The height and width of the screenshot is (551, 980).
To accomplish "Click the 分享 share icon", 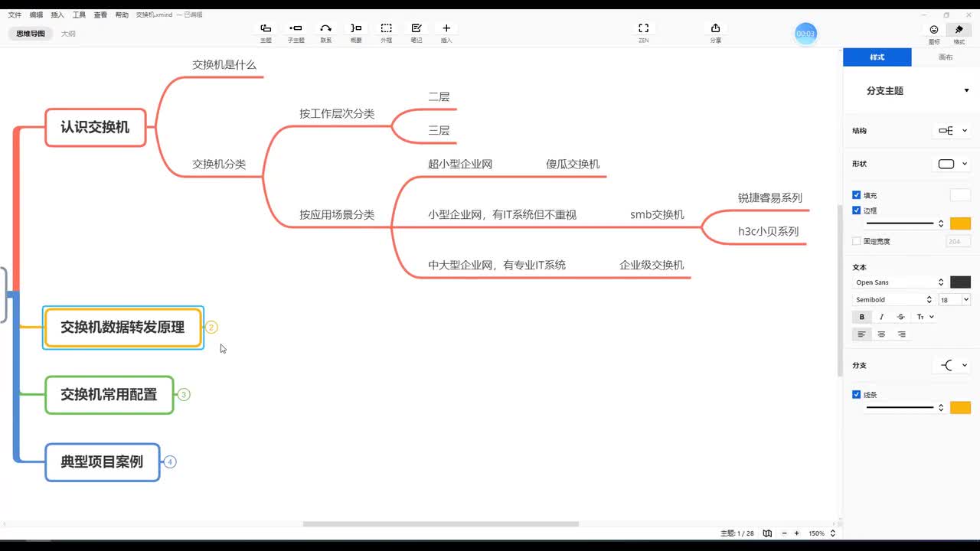I will 715,31.
